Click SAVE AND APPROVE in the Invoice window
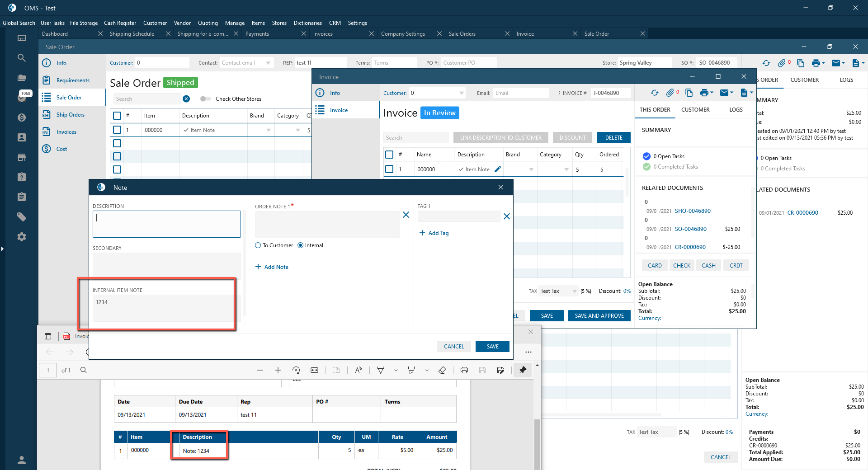Image resolution: width=868 pixels, height=470 pixels. pos(599,316)
